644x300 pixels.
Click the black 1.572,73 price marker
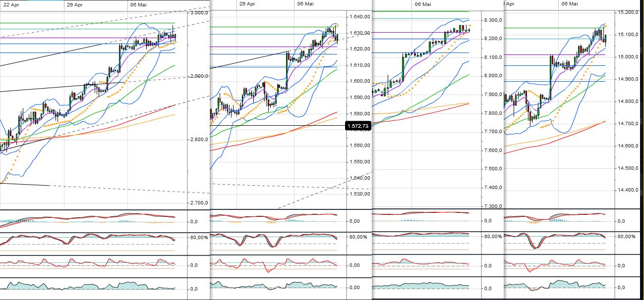(x=358, y=126)
